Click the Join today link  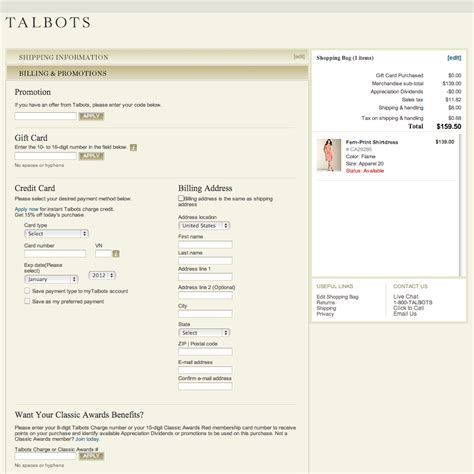point(87,439)
